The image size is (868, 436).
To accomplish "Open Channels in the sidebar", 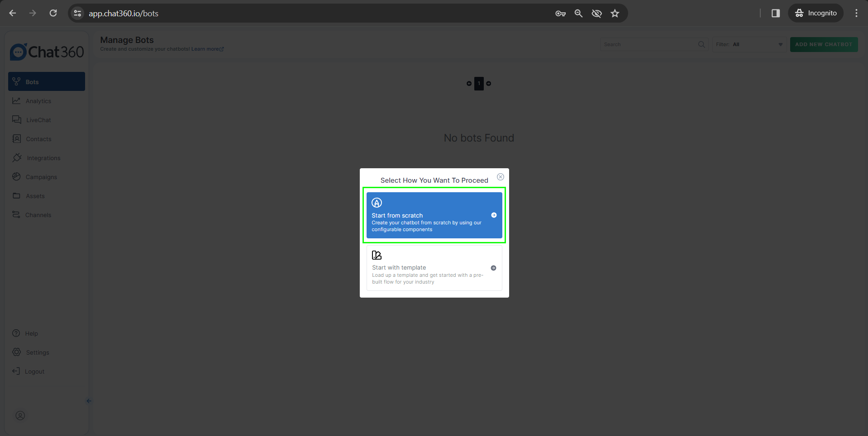I will click(47, 215).
